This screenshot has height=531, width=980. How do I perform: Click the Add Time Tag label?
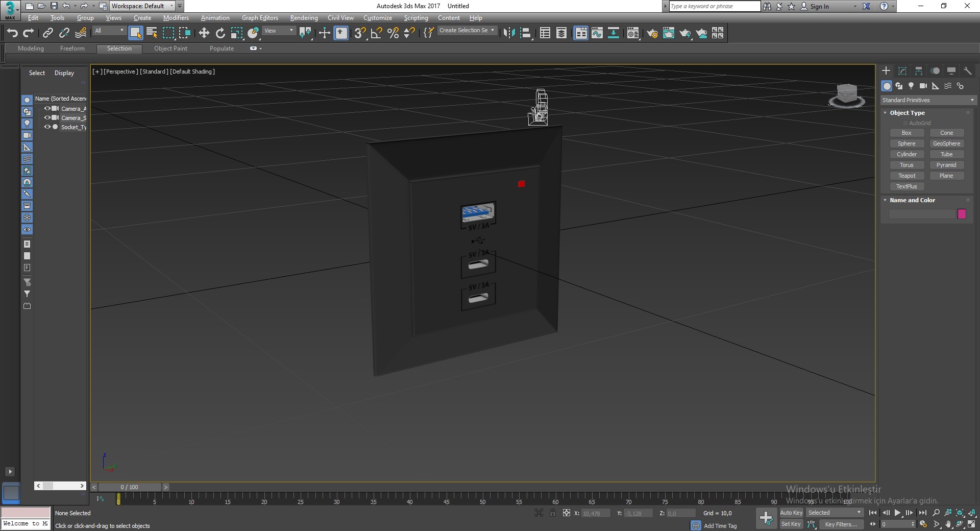click(x=720, y=526)
